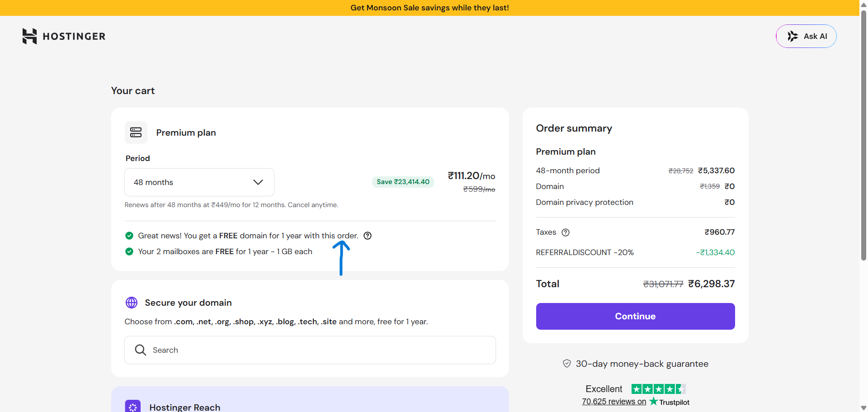Image resolution: width=868 pixels, height=412 pixels.
Task: Click the REFERRALDISCOUNT -20% label
Action: point(585,252)
